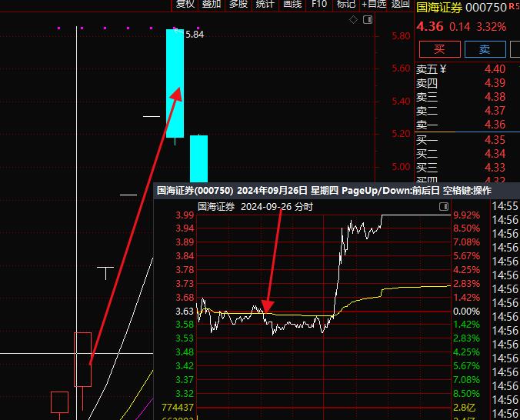Click the red 买 buy button
Screen dimensions: 520x420
(x=440, y=49)
